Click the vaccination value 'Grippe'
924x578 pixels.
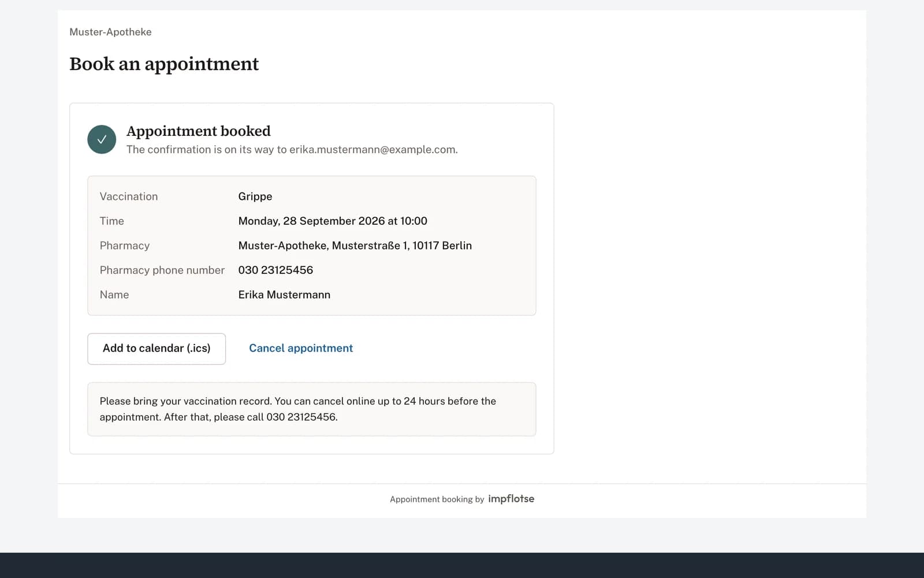[x=255, y=197]
